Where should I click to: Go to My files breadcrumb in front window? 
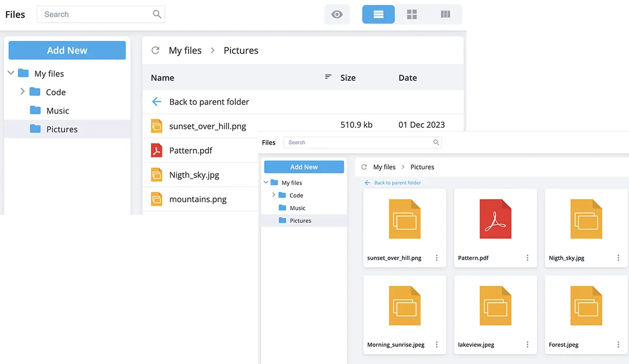click(x=384, y=167)
